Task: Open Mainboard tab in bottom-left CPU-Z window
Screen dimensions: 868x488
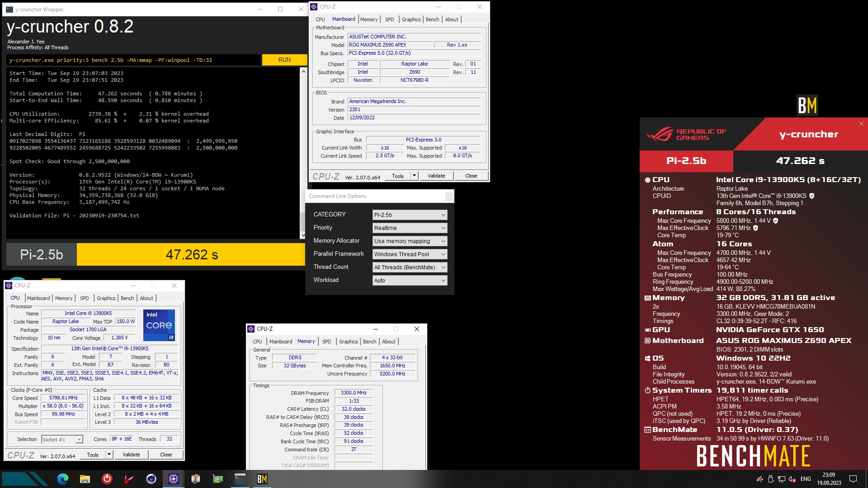Action: click(38, 298)
